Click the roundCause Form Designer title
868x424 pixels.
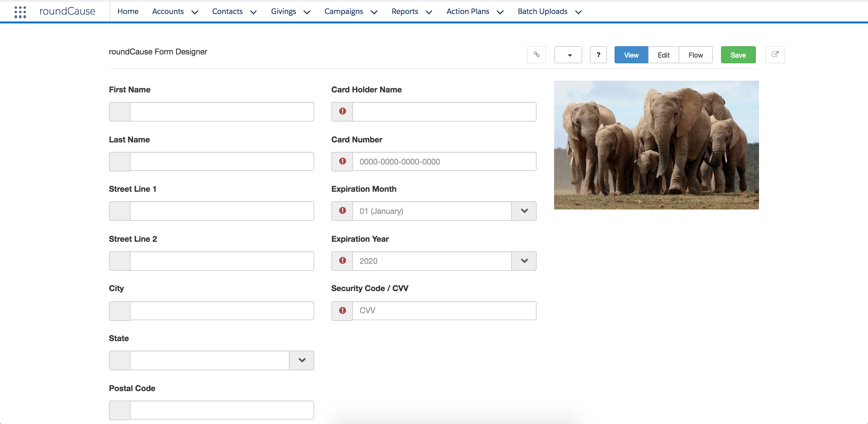click(158, 52)
